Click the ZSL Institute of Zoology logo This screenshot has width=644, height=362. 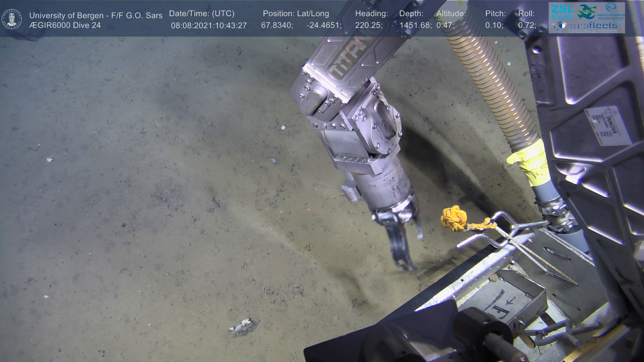[x=562, y=12]
